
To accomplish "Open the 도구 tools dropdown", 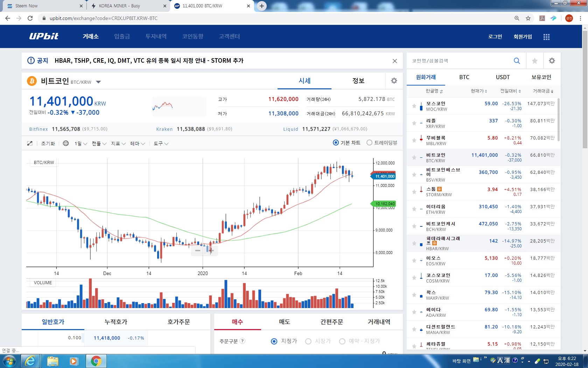I will pos(161,144).
